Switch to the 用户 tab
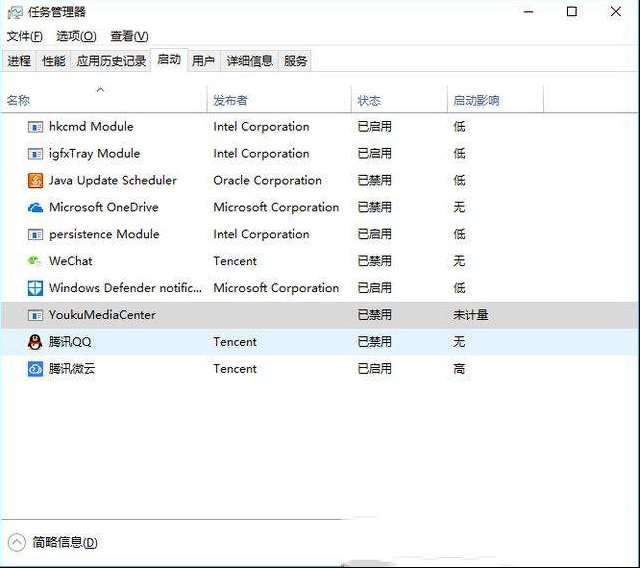This screenshot has width=640, height=568. 203,61
